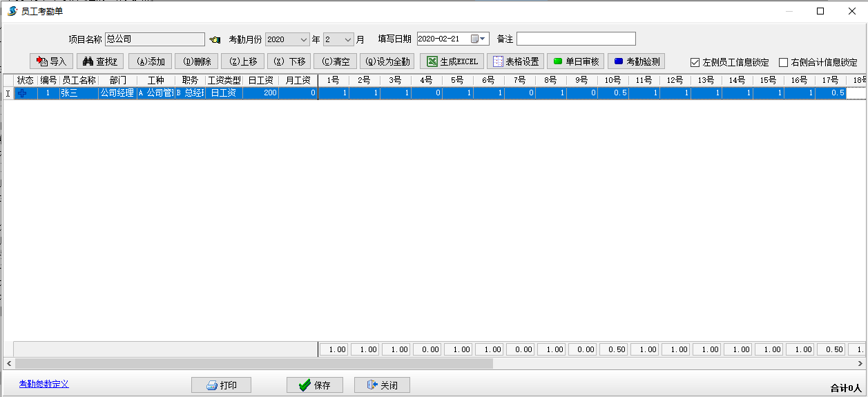Click the horizontal scrollbar right arrow
The image size is (868, 397).
(x=860, y=363)
